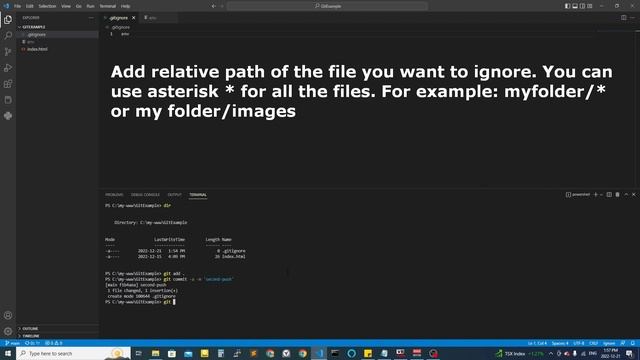
Task: Go back with the navigation arrow
Action: pos(213,6)
